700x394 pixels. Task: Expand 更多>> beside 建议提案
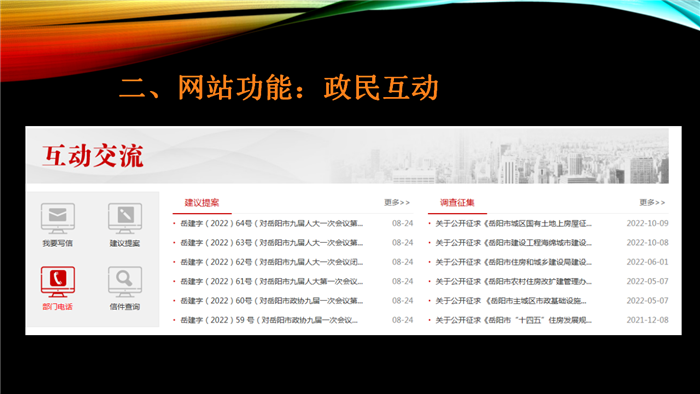pos(397,203)
